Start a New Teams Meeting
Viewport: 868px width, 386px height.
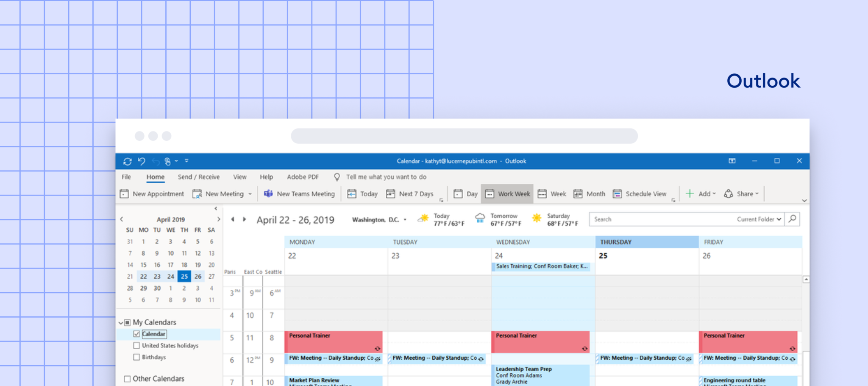coord(299,194)
